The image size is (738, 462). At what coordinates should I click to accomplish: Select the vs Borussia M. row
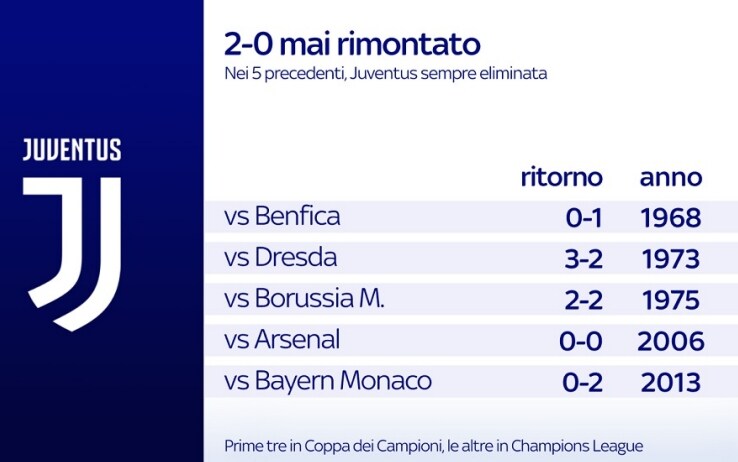[471, 299]
